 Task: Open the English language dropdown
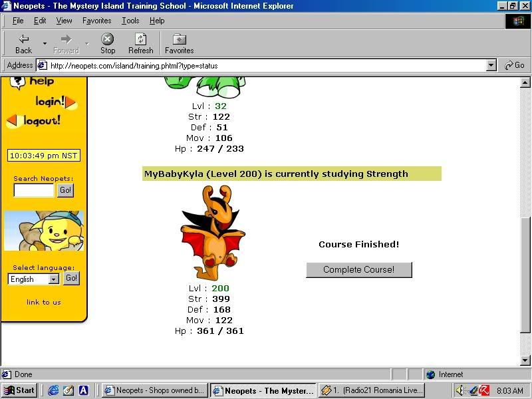click(x=33, y=279)
